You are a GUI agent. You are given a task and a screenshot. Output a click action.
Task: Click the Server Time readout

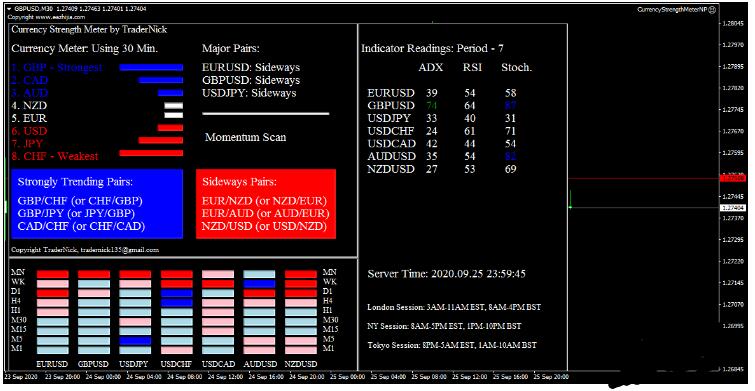pyautogui.click(x=446, y=274)
